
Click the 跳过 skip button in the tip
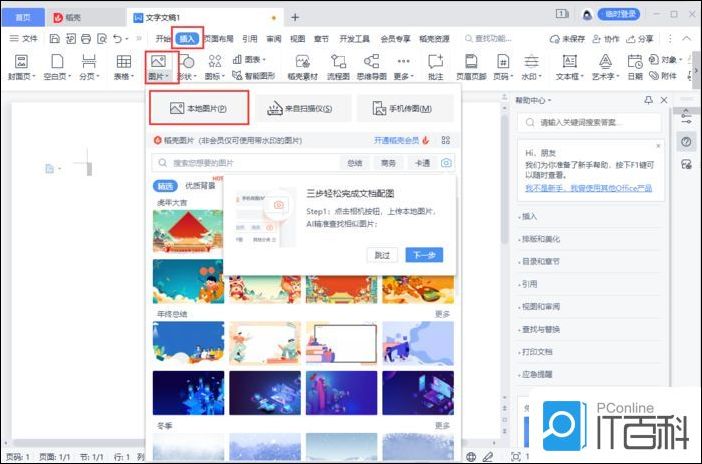382,255
